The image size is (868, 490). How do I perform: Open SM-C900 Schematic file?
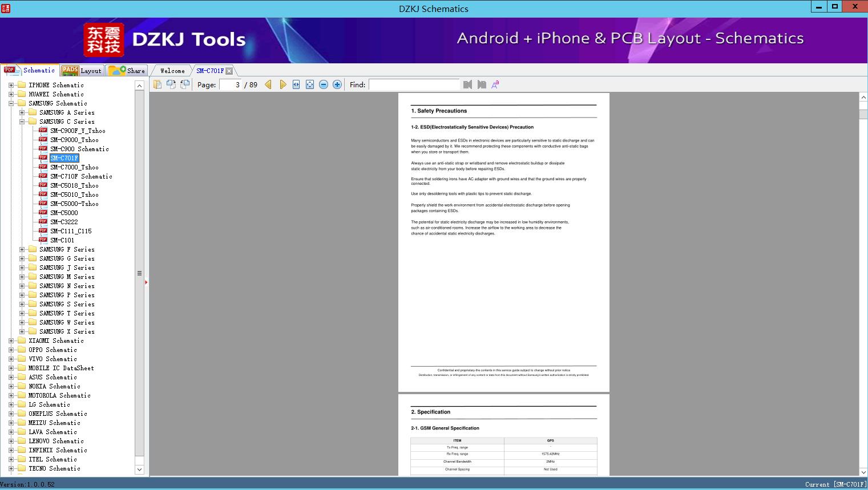click(x=79, y=149)
